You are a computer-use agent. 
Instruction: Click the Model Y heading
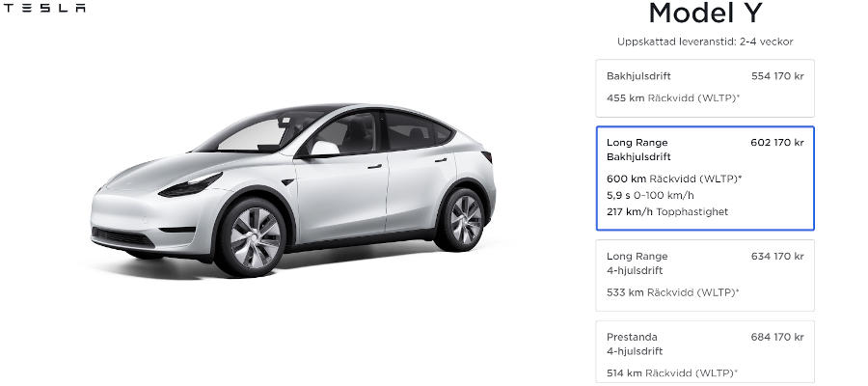(705, 14)
